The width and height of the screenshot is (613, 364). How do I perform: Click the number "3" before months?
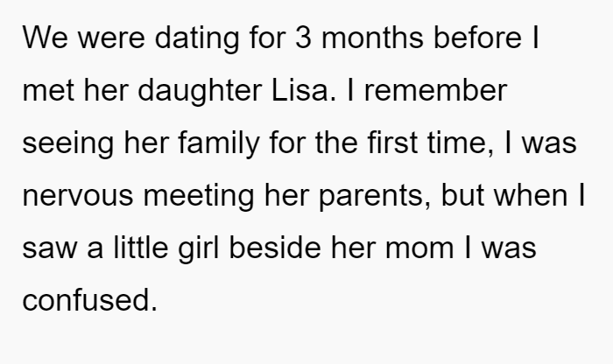click(x=303, y=38)
